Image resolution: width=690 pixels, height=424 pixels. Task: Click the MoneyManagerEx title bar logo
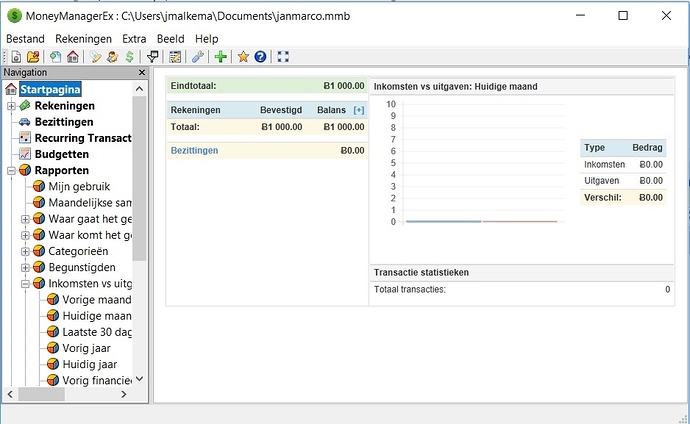[x=15, y=16]
